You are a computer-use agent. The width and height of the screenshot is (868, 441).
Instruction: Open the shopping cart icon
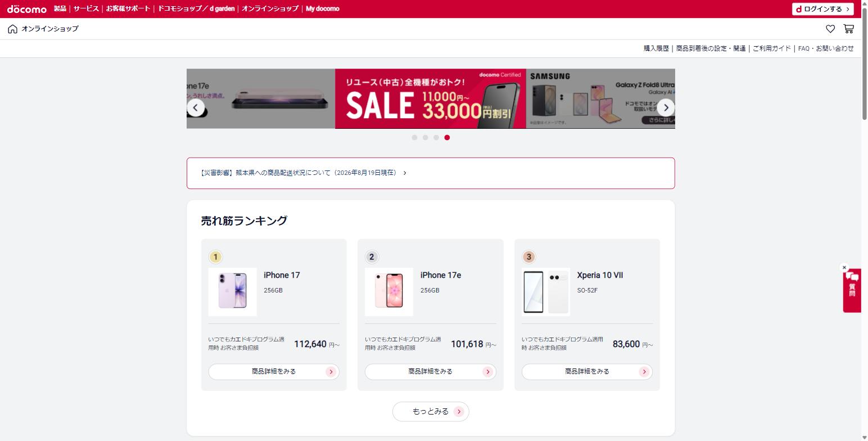pos(848,29)
